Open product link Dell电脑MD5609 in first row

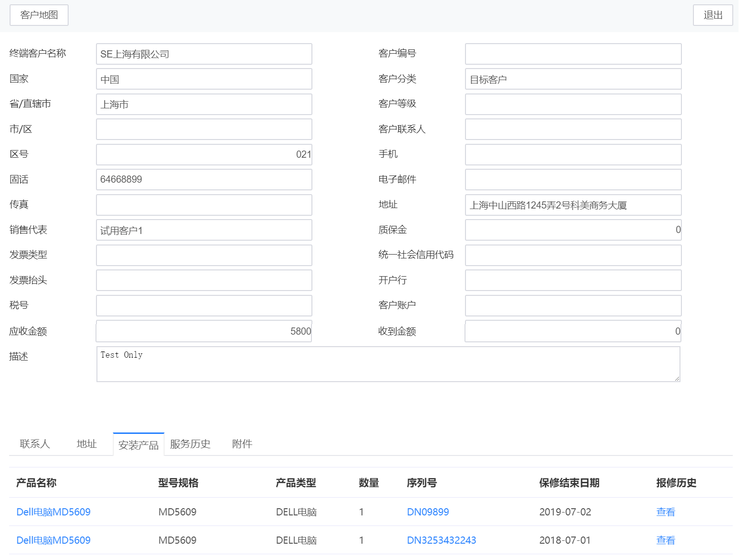tap(53, 512)
